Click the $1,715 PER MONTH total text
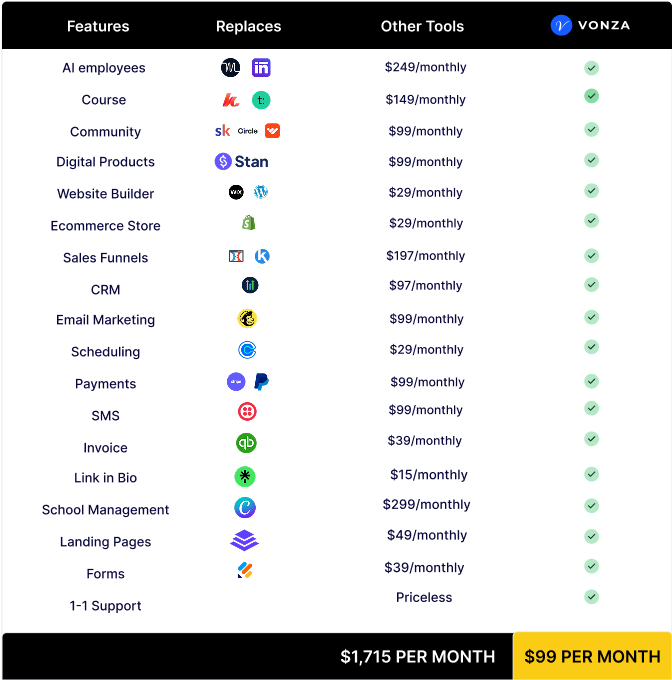The image size is (672, 680). 418,657
